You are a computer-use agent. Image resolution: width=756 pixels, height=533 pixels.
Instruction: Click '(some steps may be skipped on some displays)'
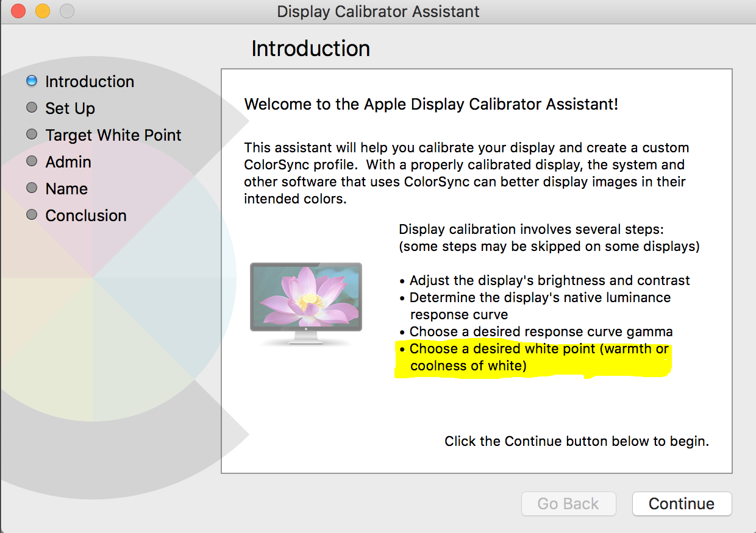point(549,247)
